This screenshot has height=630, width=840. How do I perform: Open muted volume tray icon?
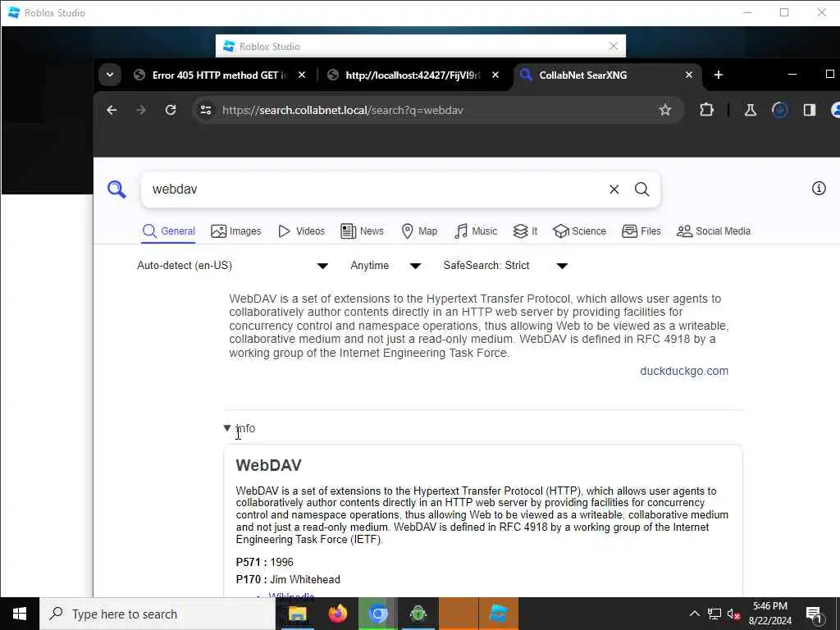point(734,614)
